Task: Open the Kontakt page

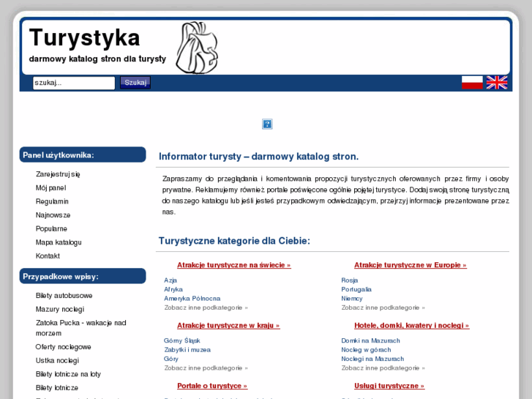Action: coord(48,256)
